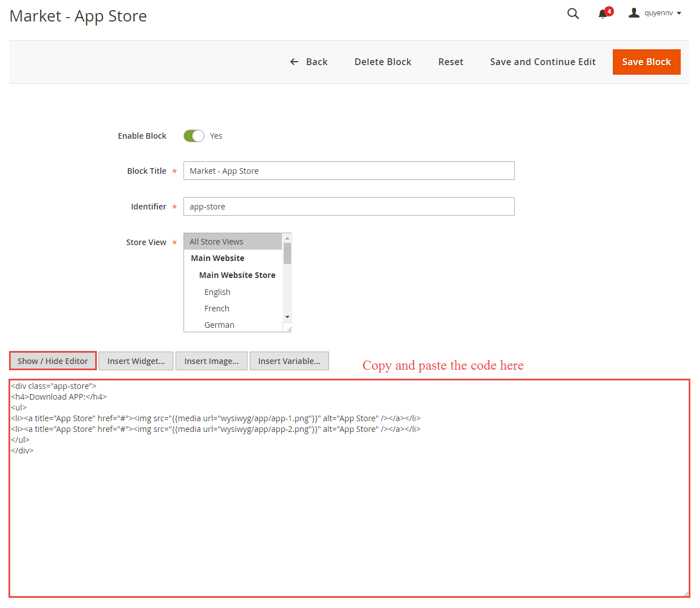Open the notifications bell icon
700x608 pixels.
(x=603, y=14)
